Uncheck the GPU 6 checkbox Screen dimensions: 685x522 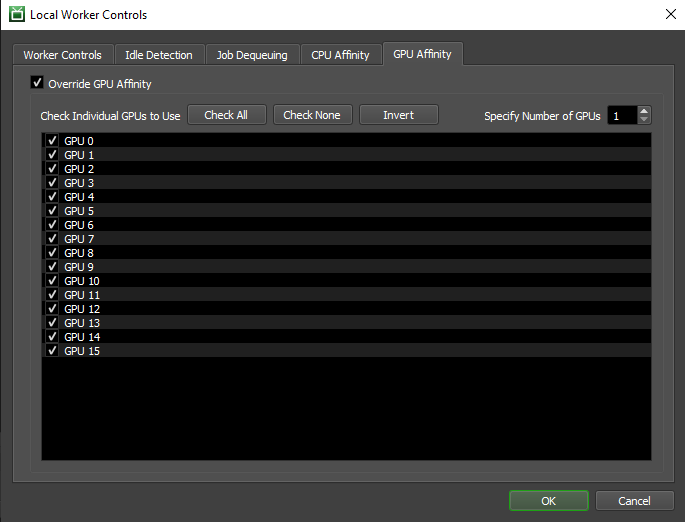[52, 224]
